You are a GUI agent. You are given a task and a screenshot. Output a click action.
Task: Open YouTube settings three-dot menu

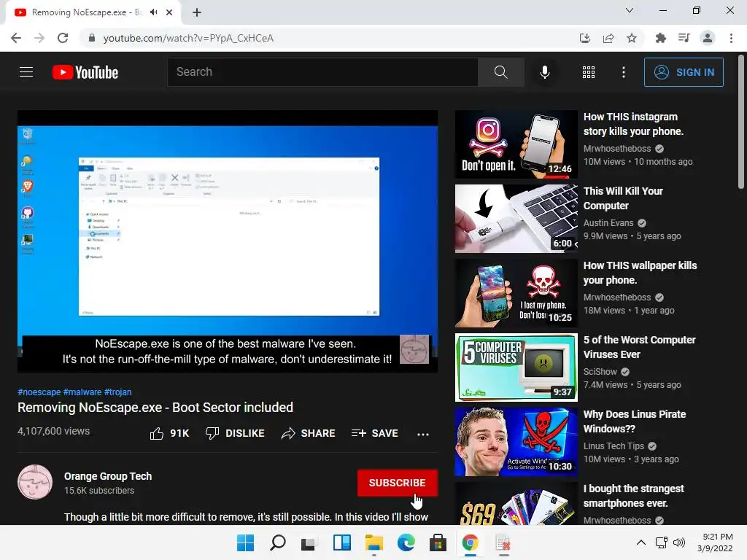tap(624, 72)
